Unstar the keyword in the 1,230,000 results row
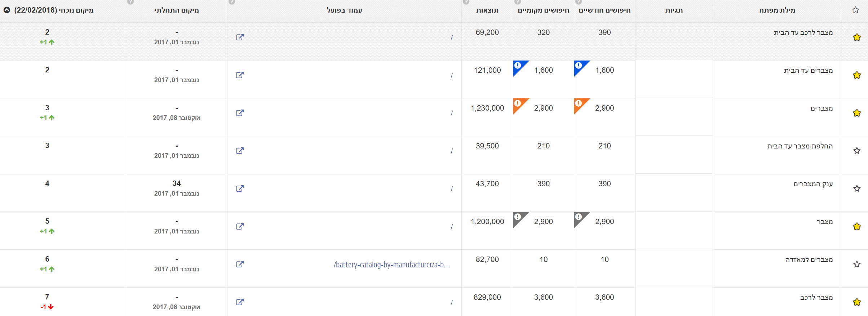 point(857,113)
